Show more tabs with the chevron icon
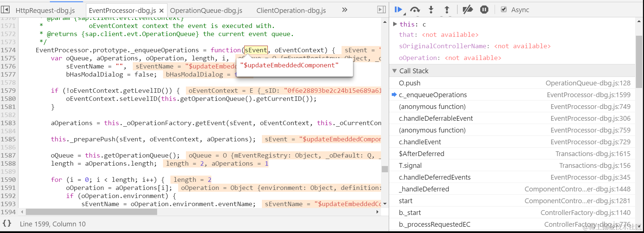The width and height of the screenshot is (644, 233). (x=345, y=10)
